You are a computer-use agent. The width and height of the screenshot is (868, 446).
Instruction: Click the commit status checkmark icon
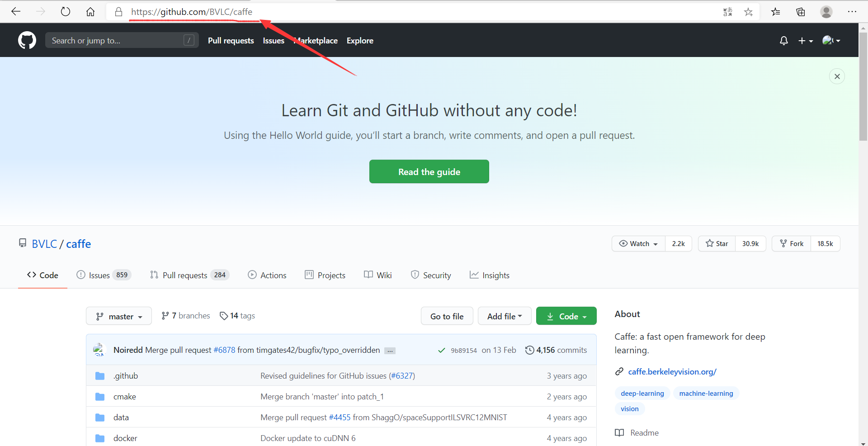tap(442, 351)
